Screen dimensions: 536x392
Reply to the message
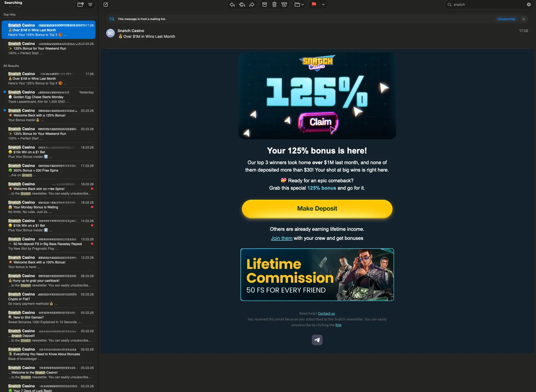(x=232, y=4)
